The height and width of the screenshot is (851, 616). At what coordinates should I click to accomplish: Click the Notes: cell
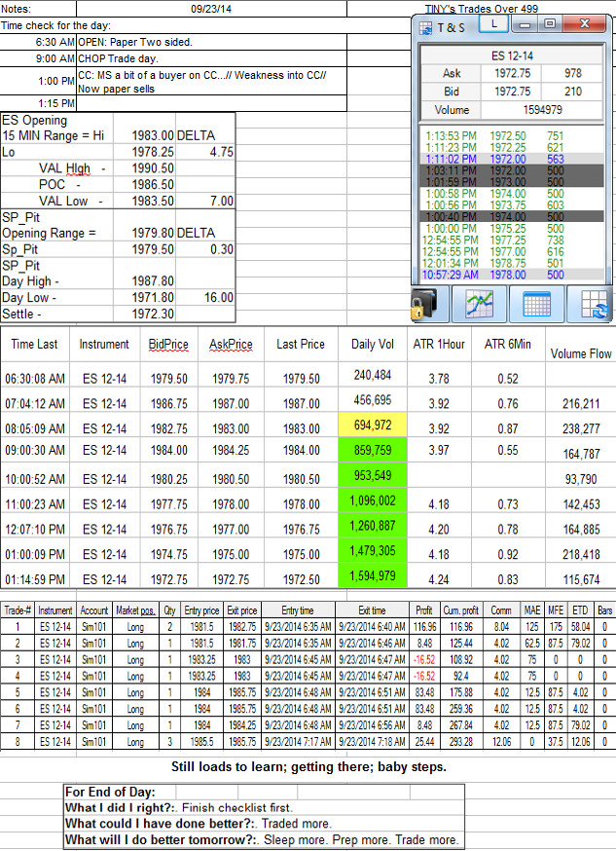point(38,9)
